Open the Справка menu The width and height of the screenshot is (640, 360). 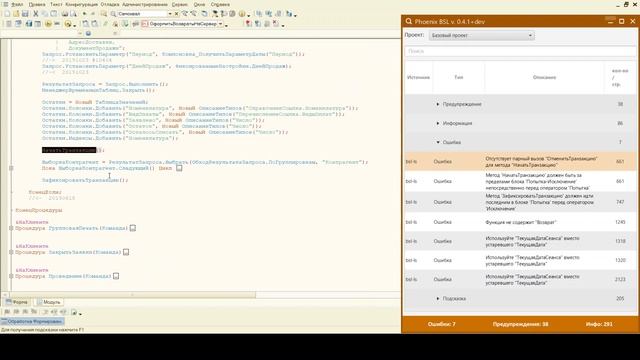pos(220,4)
